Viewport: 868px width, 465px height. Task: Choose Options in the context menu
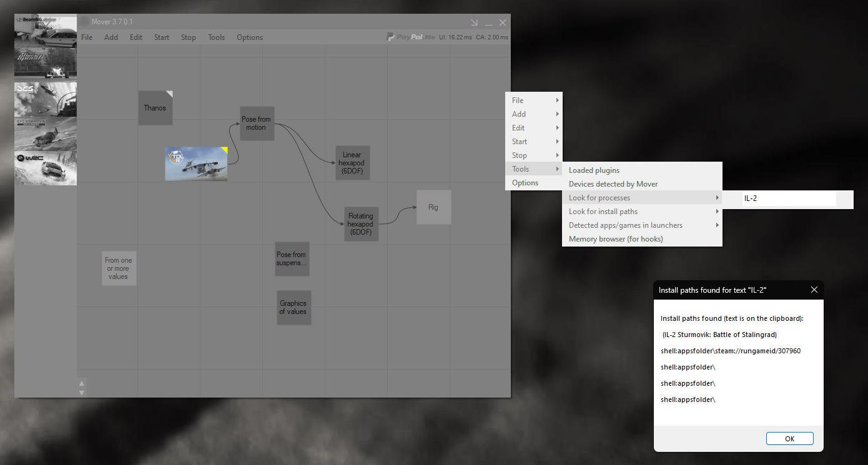click(x=534, y=183)
